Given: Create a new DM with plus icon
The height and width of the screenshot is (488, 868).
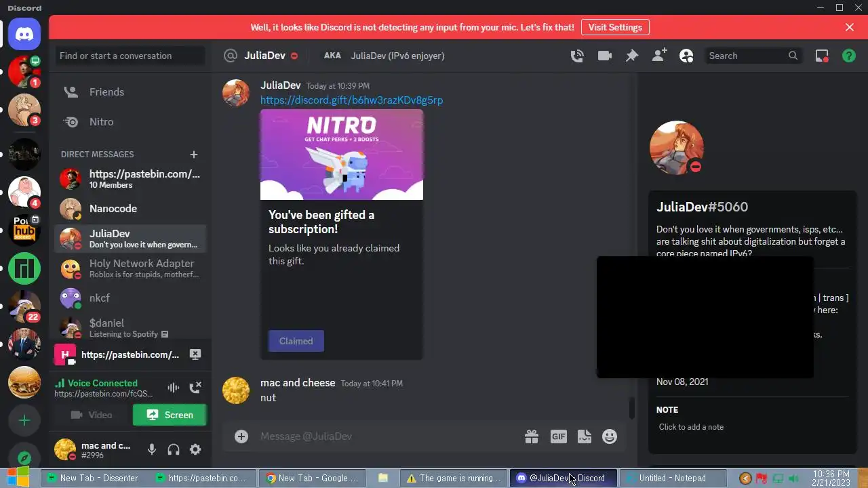Looking at the screenshot, I should pyautogui.click(x=194, y=155).
